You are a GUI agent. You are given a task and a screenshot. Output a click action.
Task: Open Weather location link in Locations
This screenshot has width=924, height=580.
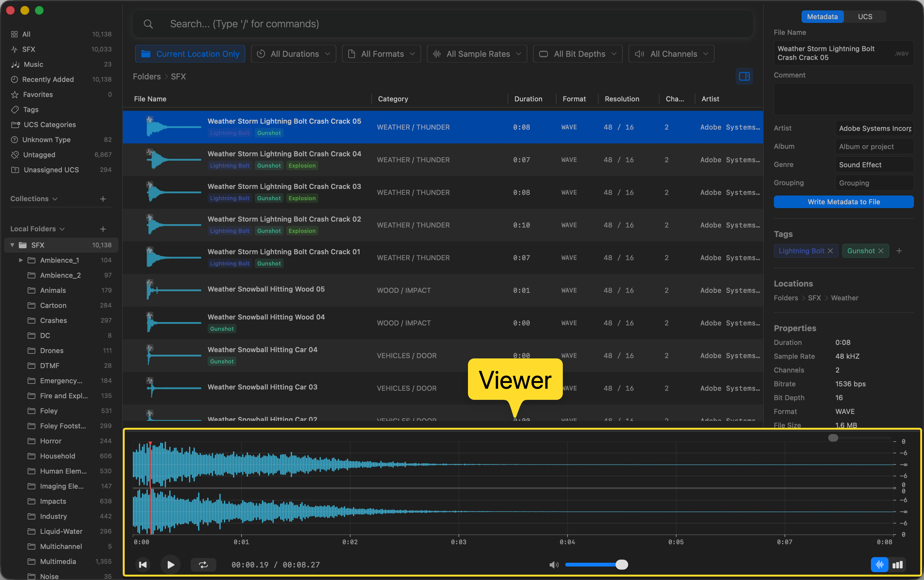(844, 298)
